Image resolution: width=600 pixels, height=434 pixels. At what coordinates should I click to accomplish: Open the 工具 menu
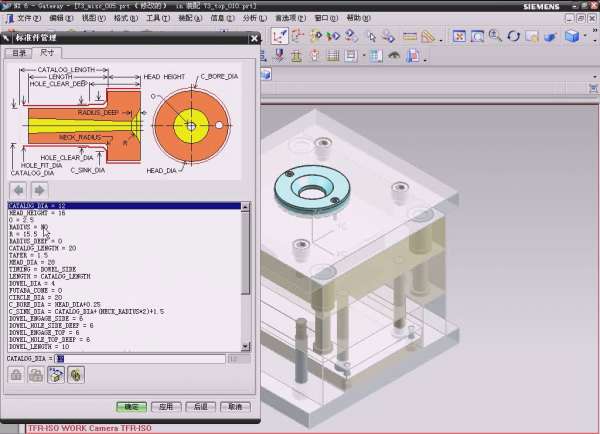click(156, 18)
